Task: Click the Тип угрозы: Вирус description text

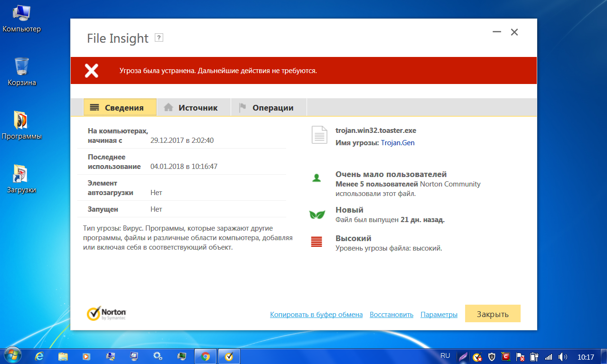Action: [188, 238]
